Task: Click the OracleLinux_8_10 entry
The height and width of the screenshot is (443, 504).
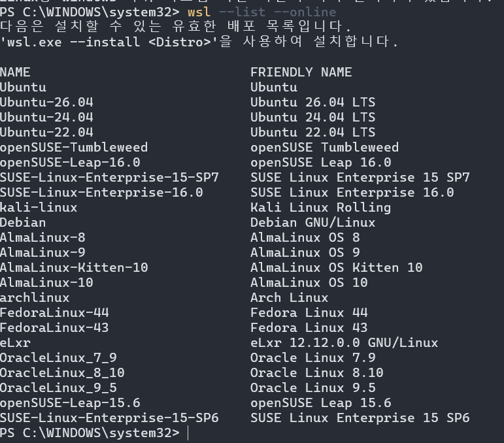Action: (x=62, y=373)
